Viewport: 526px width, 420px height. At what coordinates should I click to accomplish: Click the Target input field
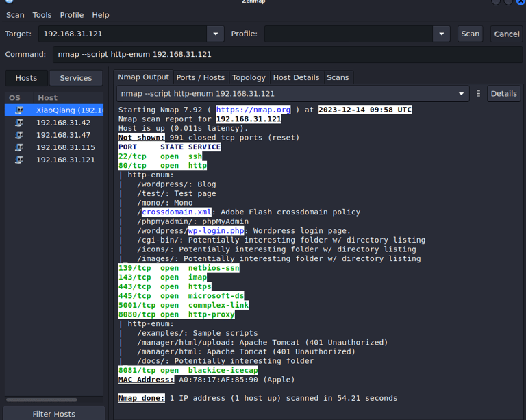coord(123,34)
